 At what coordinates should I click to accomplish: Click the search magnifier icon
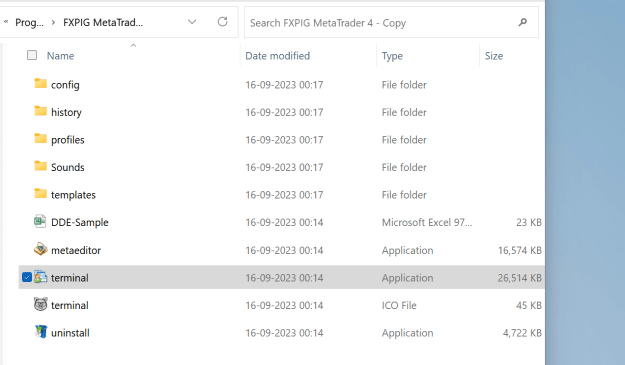(523, 22)
